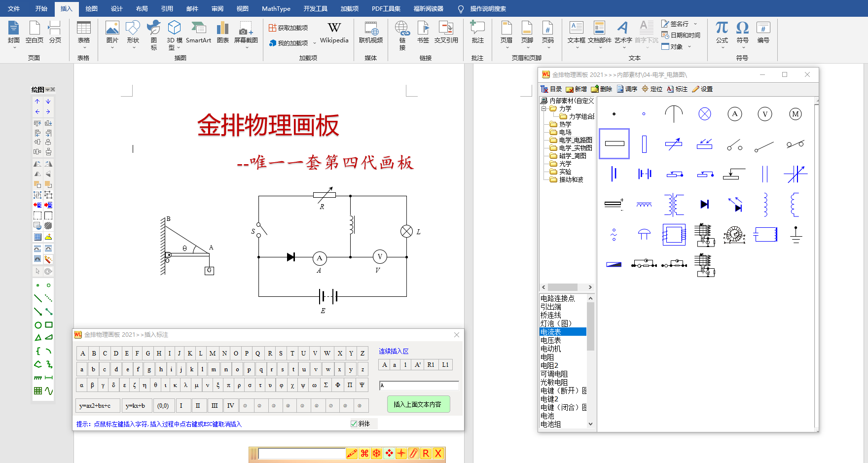Pick the battery pack symbol in the library
The height and width of the screenshot is (463, 868).
pyautogui.click(x=645, y=174)
